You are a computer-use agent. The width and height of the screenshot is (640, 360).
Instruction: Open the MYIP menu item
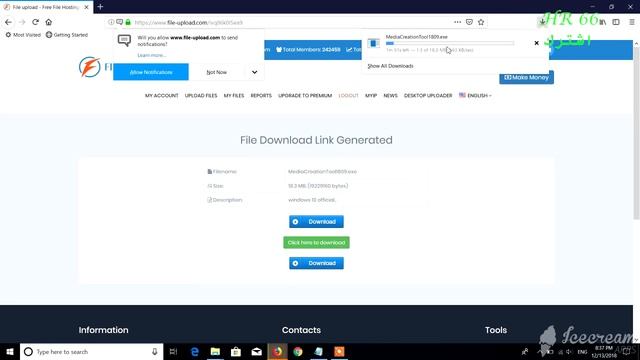[371, 96]
